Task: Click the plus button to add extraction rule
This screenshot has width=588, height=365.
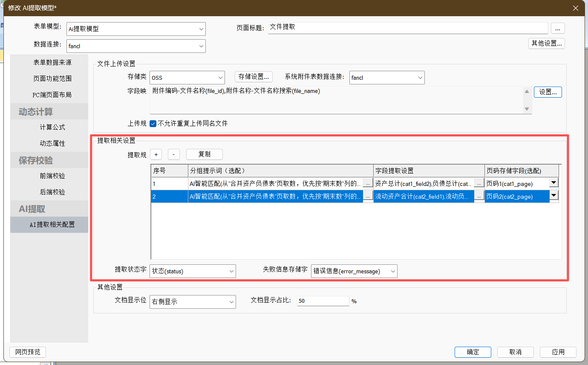Action: pyautogui.click(x=156, y=154)
